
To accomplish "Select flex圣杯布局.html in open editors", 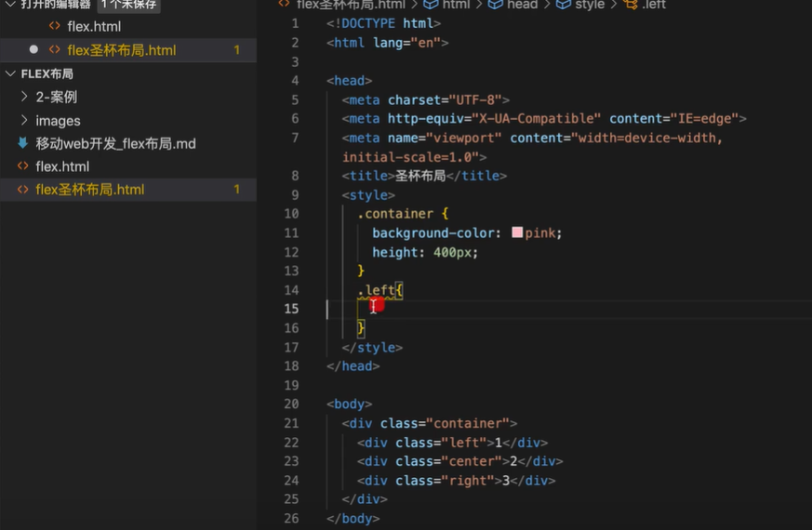I will [x=122, y=50].
